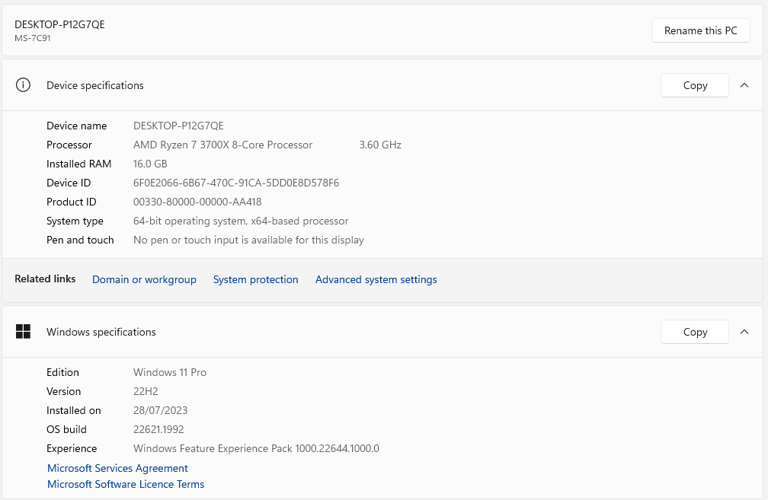Click the Device ID value text
The width and height of the screenshot is (768, 500).
236,183
